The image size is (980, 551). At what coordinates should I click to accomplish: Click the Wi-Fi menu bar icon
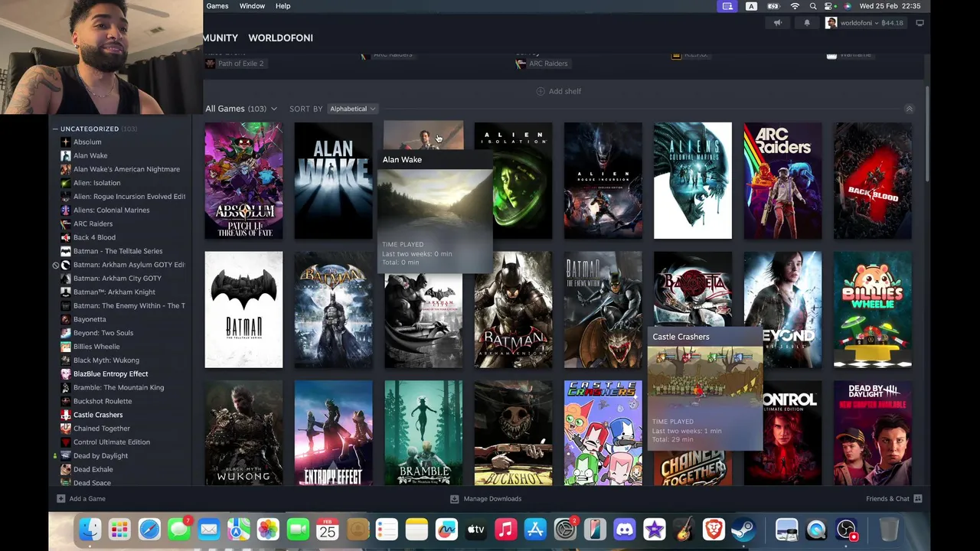pos(795,6)
